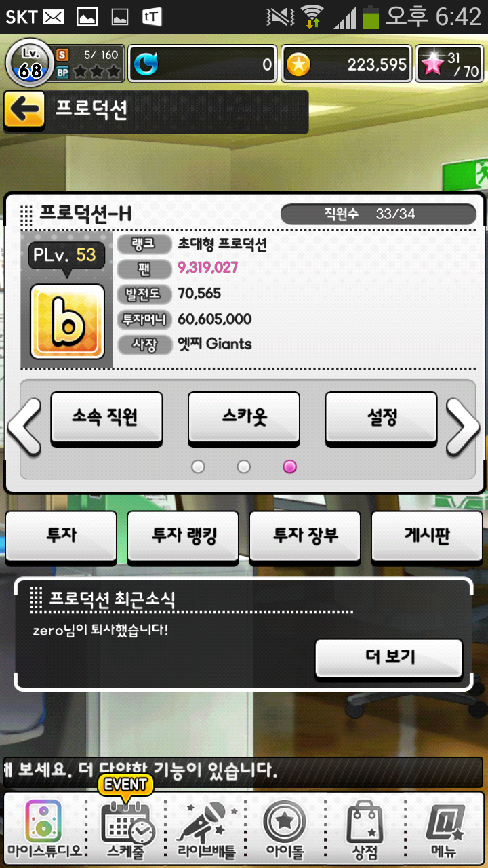Viewport: 488px width, 868px height.
Task: Click the 설정 settings button
Action: click(x=382, y=418)
